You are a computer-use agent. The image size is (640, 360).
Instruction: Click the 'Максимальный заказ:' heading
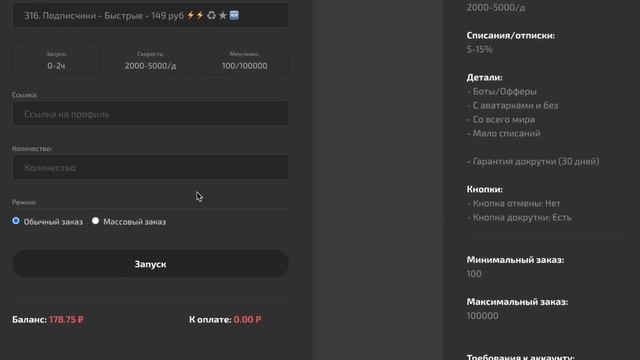(517, 302)
